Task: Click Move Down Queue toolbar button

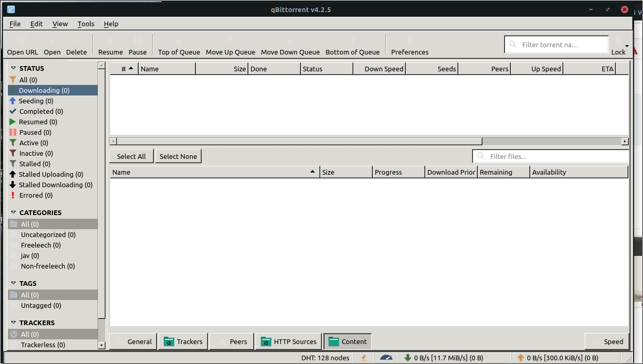Action: [x=290, y=46]
